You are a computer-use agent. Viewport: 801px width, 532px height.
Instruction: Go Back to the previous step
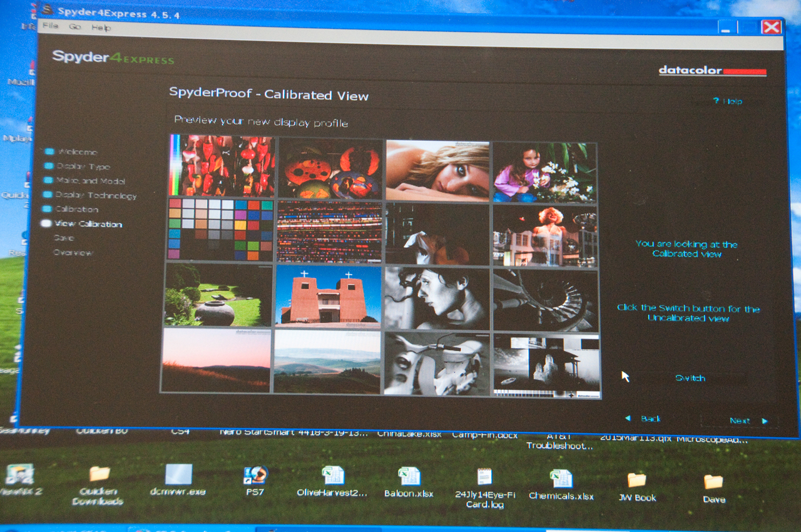644,418
